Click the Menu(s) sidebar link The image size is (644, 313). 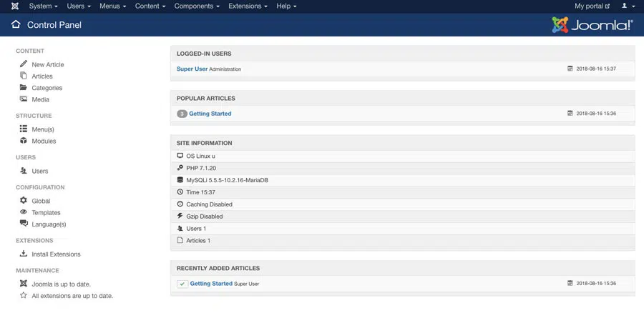pyautogui.click(x=43, y=129)
